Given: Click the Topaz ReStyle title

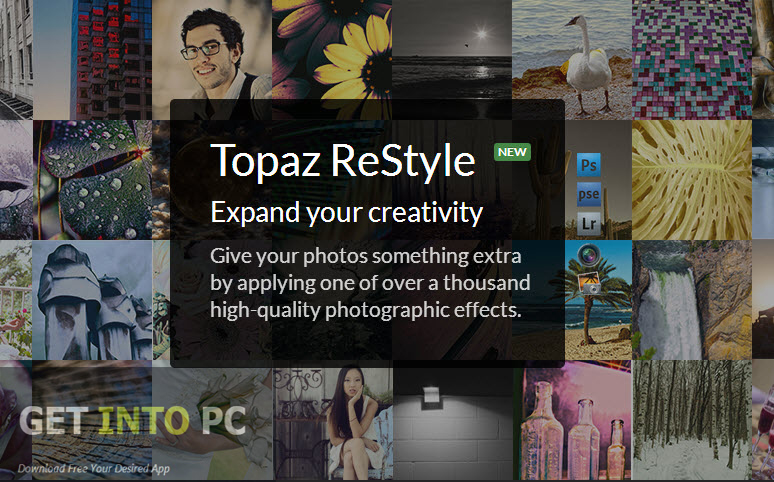Looking at the screenshot, I should tap(343, 161).
